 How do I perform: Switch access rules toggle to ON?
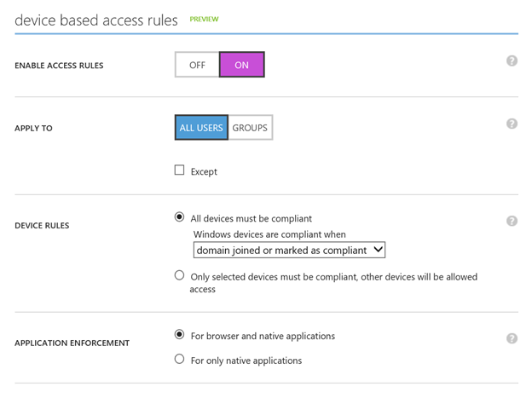click(x=242, y=65)
